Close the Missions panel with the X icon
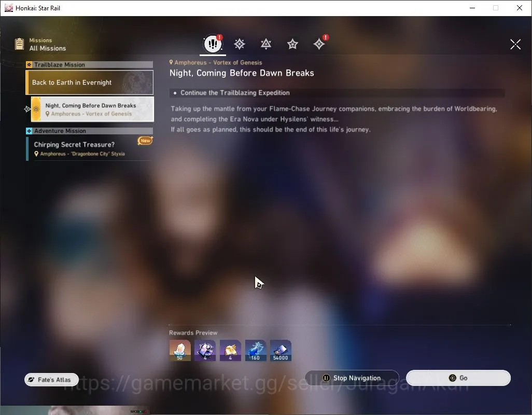 (x=515, y=44)
